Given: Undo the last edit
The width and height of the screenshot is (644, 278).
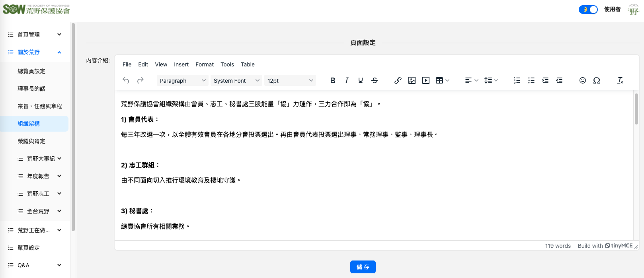Looking at the screenshot, I should click(126, 80).
